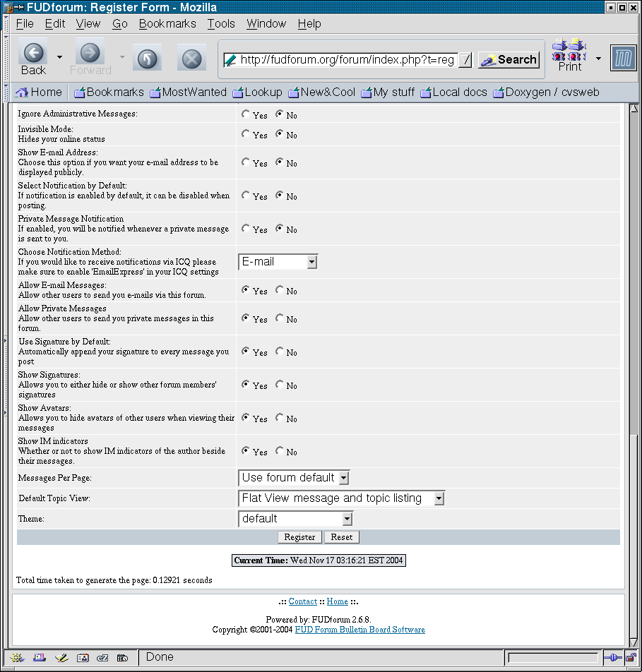Screen dimensions: 642x672
Task: Open the My stuff bookmarks folder
Action: coord(388,92)
